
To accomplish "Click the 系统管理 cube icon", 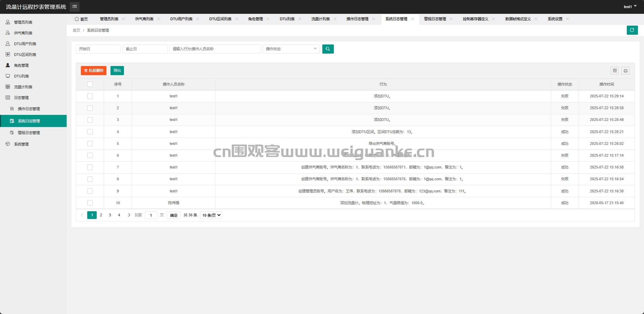I will point(8,144).
